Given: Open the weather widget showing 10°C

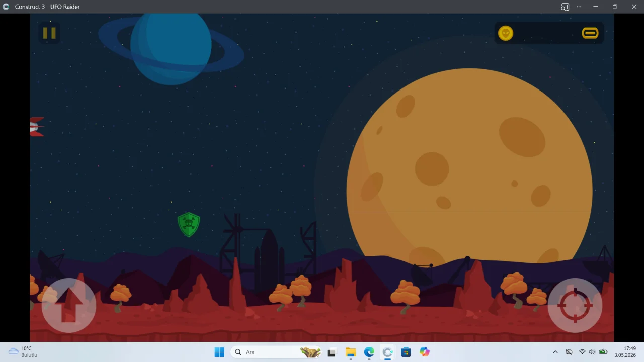Looking at the screenshot, I should (x=23, y=352).
